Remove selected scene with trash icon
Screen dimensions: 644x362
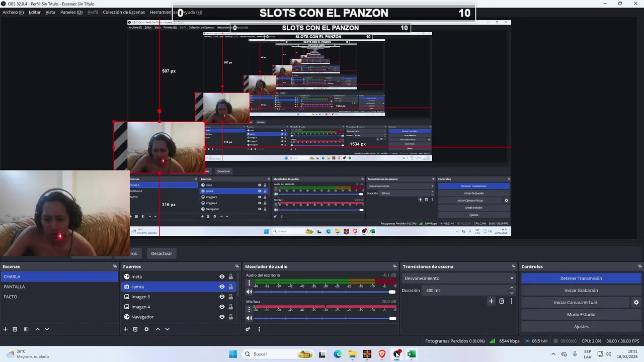pos(15,329)
